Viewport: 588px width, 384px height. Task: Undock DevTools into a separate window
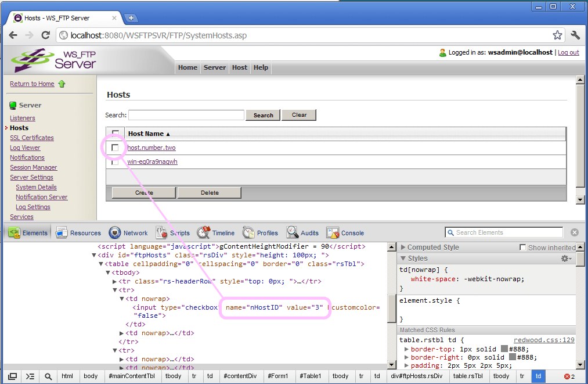click(12, 376)
